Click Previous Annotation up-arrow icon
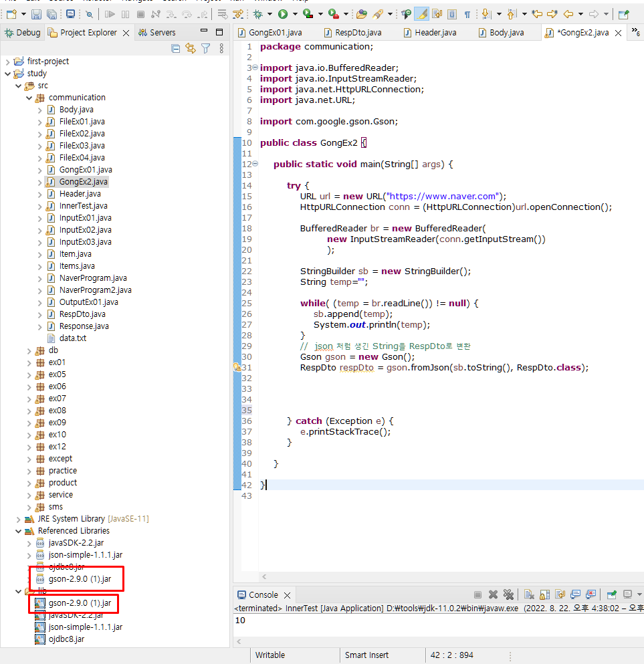Image resolution: width=644 pixels, height=664 pixels. [512, 15]
